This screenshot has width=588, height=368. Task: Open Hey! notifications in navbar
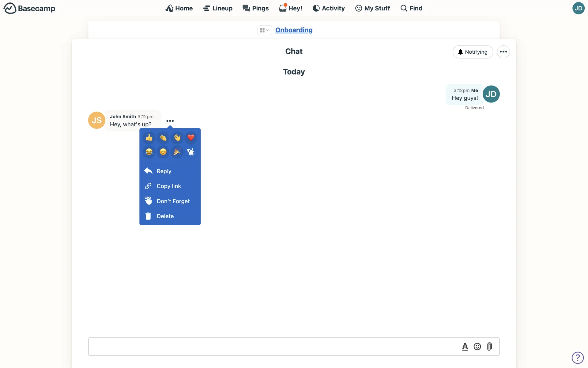point(291,8)
